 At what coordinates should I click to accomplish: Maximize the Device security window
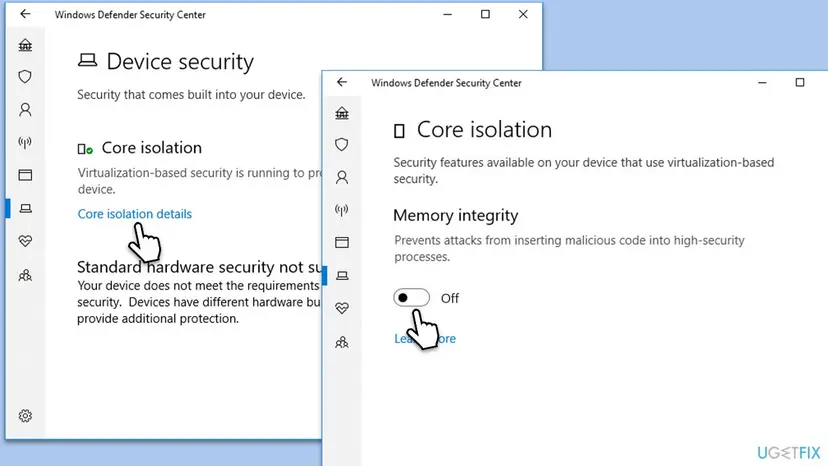coord(485,14)
